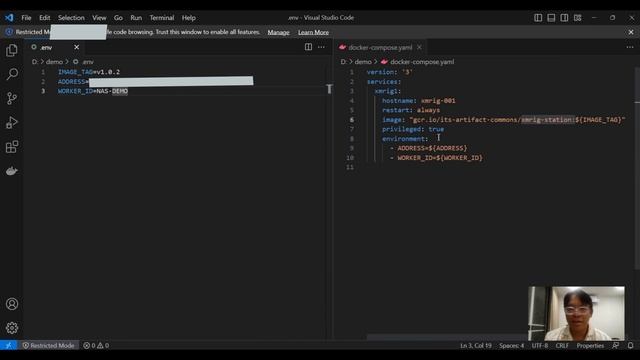Open the Help menu
This screenshot has width=640, height=360.
(188, 18)
